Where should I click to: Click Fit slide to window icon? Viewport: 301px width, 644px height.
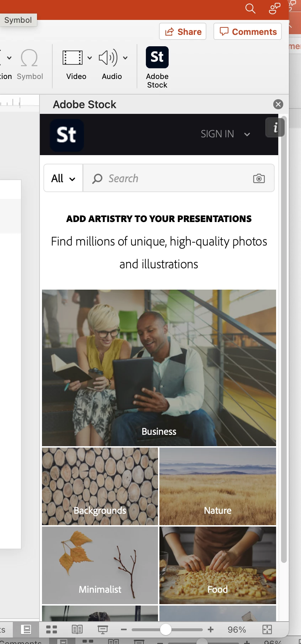pyautogui.click(x=267, y=629)
